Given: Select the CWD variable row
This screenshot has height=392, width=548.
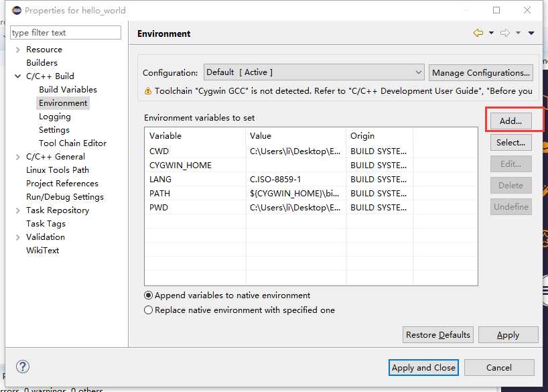Looking at the screenshot, I should (311, 151).
